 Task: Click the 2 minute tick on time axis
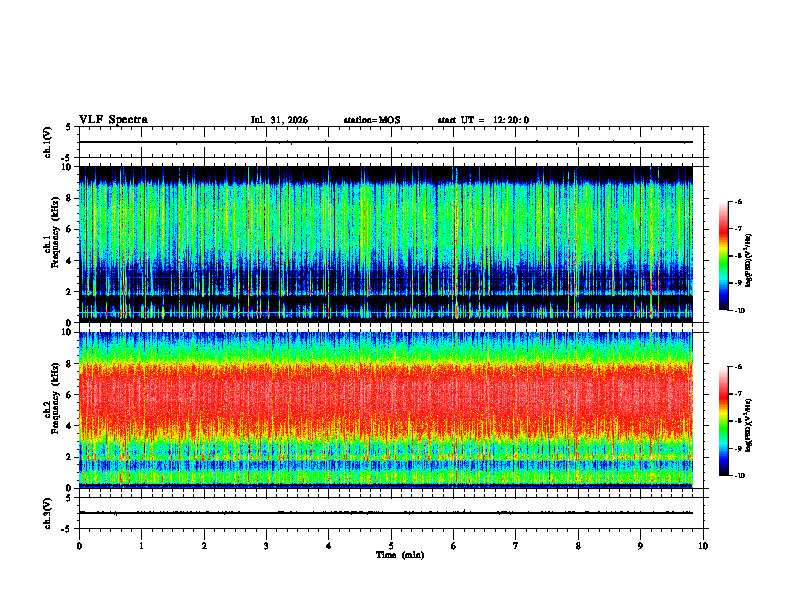point(204,546)
